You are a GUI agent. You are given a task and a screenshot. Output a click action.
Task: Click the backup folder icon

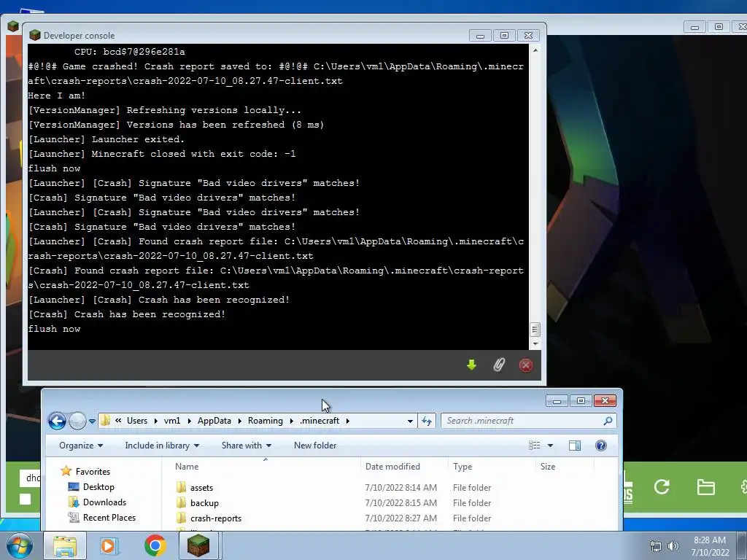(181, 502)
